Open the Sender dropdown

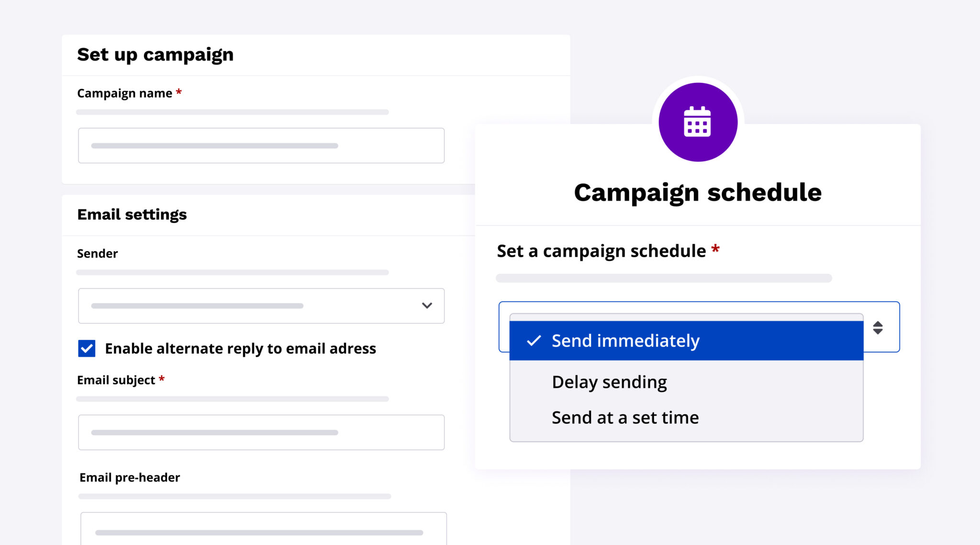261,306
